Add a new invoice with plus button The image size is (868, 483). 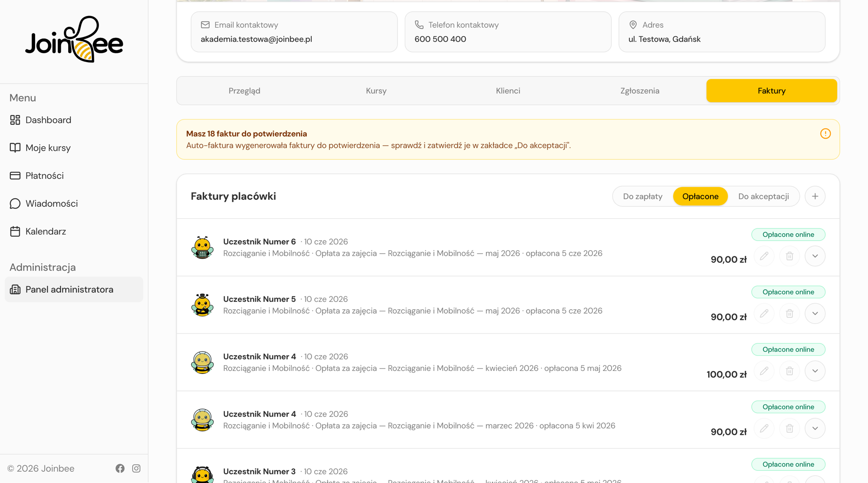click(x=815, y=196)
